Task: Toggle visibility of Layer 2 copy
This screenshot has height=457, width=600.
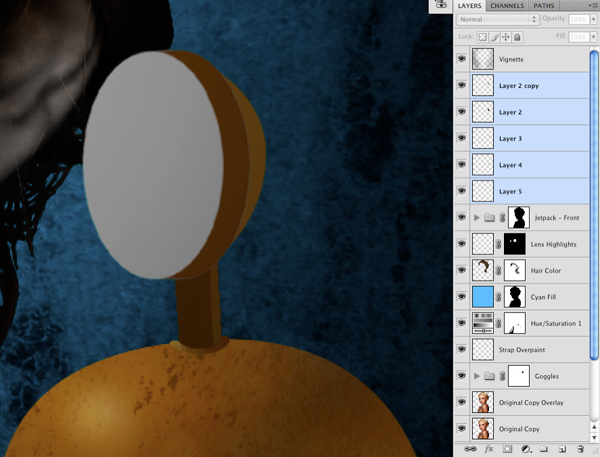Action: 462,85
